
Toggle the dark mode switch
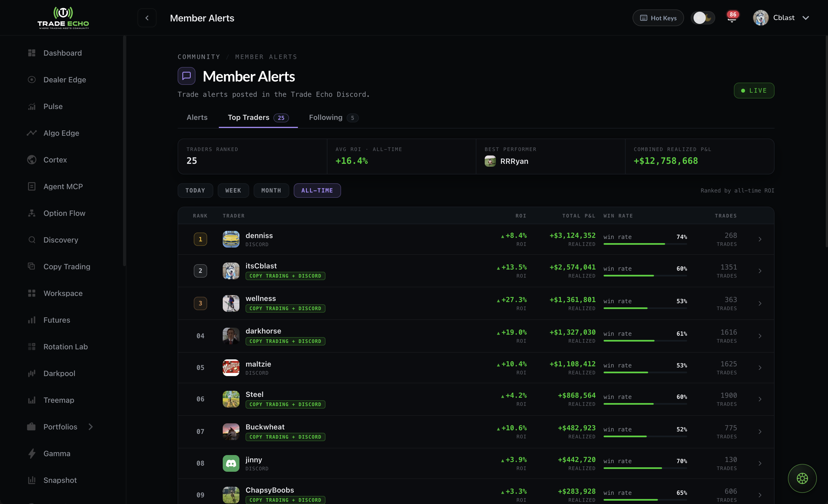[x=703, y=18]
